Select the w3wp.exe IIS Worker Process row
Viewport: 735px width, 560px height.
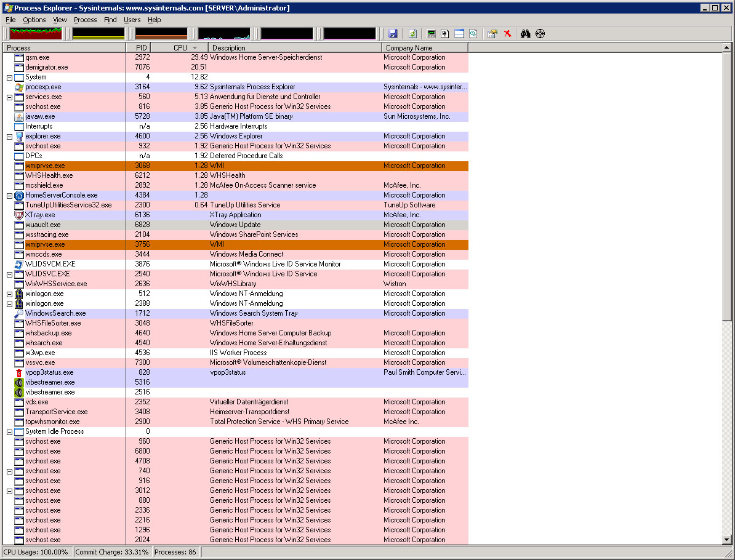(235, 353)
